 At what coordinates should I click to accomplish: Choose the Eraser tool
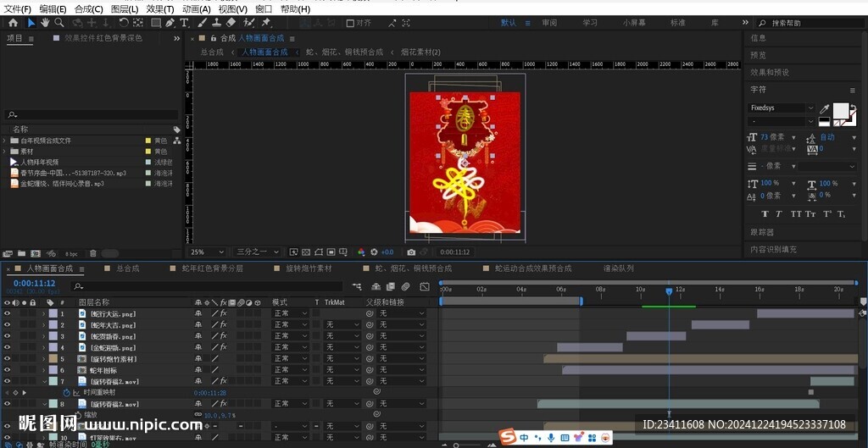tap(231, 23)
